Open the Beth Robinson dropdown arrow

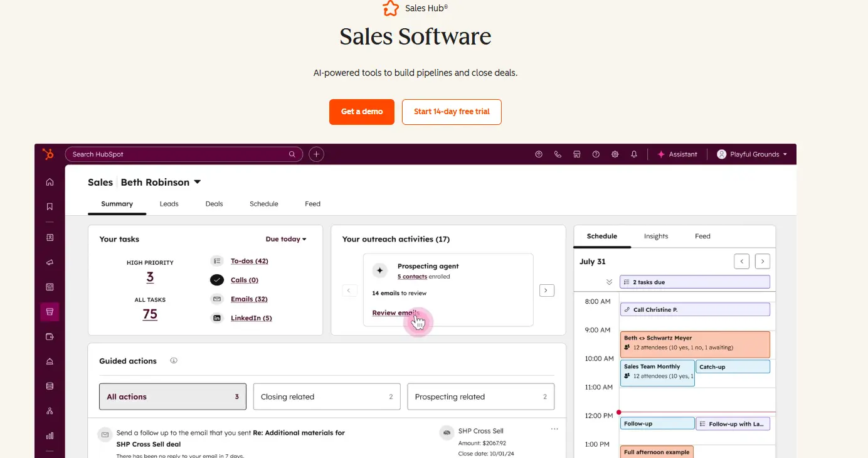click(197, 182)
